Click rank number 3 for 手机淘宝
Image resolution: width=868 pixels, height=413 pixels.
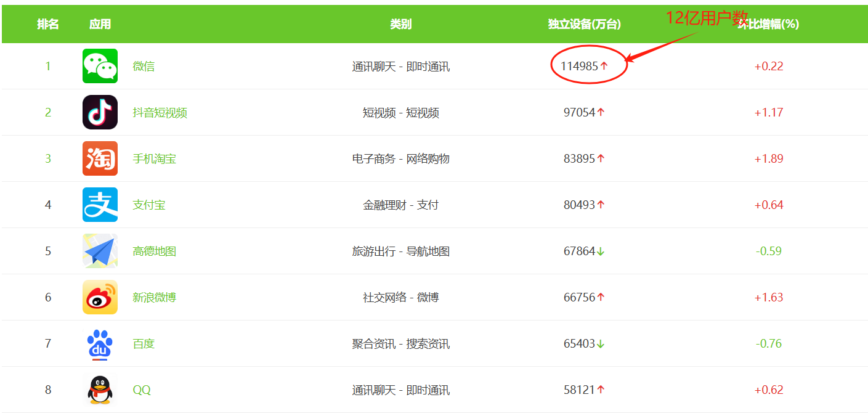[x=48, y=158]
